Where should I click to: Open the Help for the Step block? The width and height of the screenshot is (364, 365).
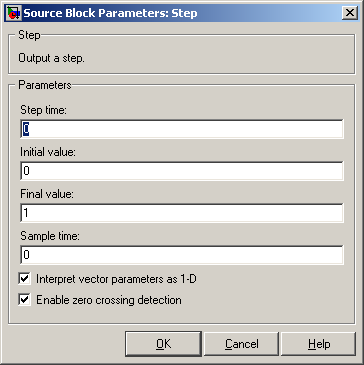pos(319,344)
